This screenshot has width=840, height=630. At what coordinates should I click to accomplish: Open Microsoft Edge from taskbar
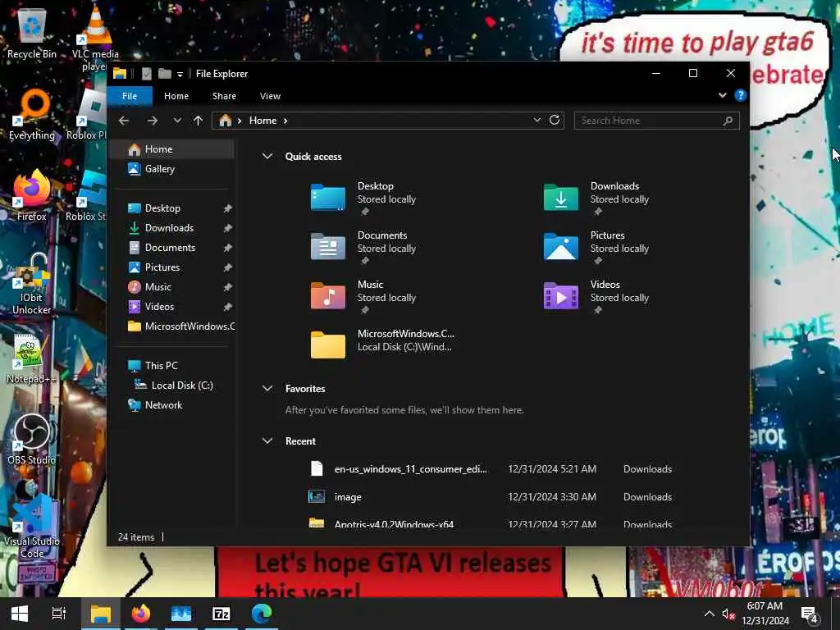coord(262,614)
